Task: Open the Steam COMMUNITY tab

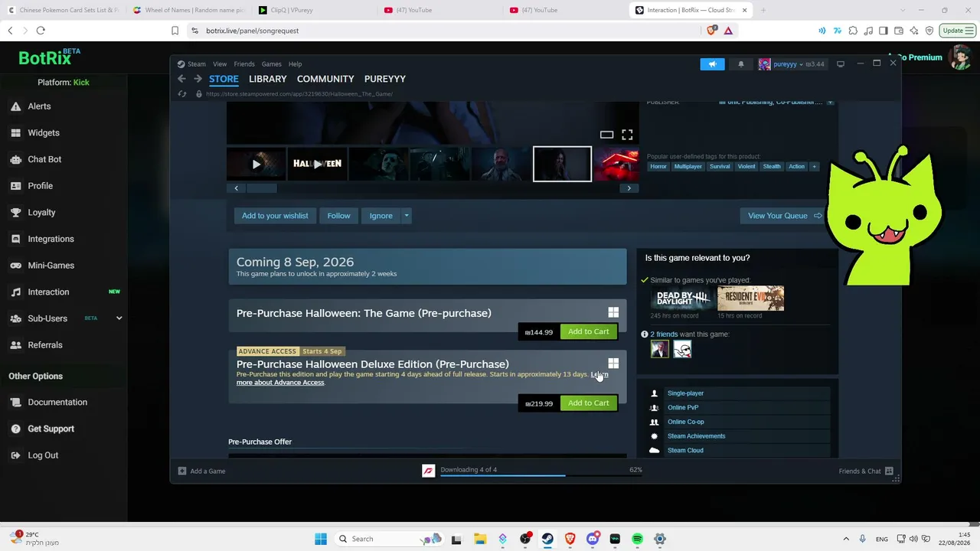Action: click(325, 79)
